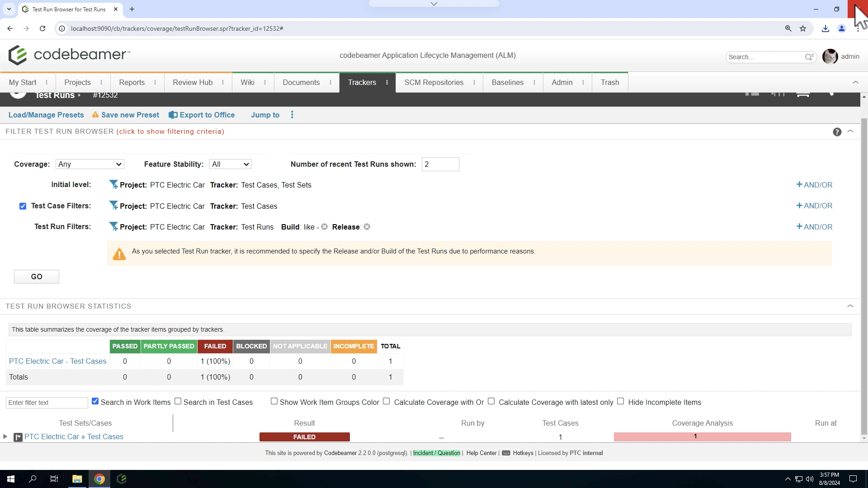Click the search magnifier icon in header
The image size is (868, 488).
tap(809, 57)
